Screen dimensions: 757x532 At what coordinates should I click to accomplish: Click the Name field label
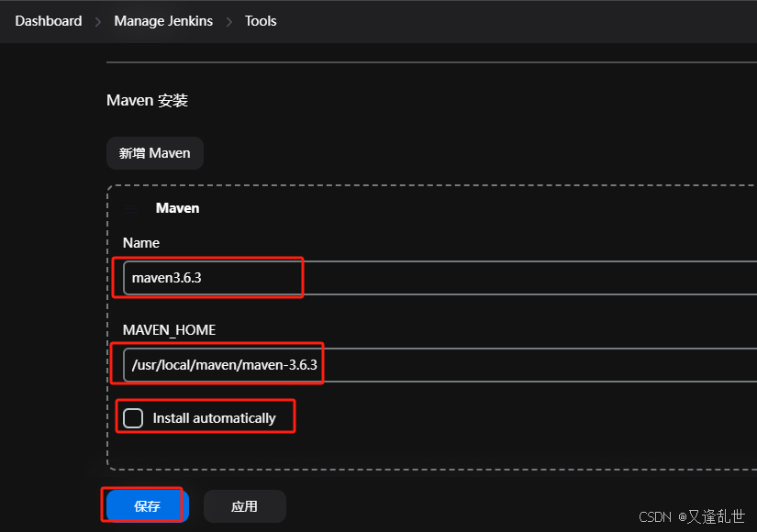[141, 243]
